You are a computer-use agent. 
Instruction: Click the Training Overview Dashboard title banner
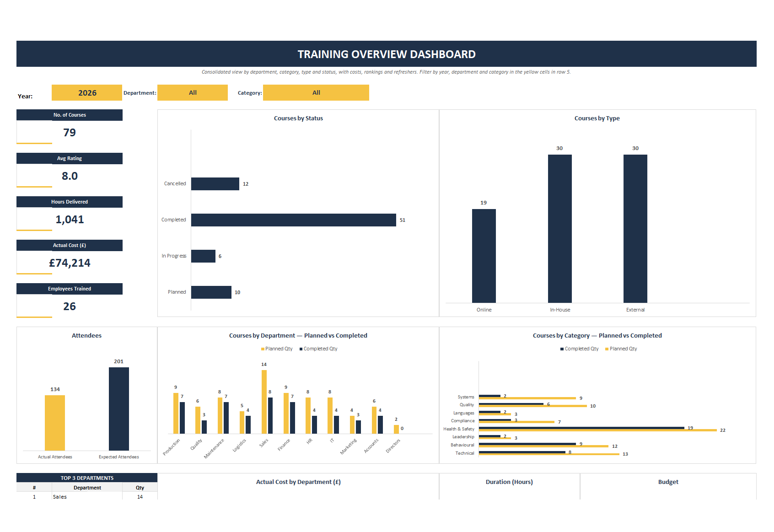(387, 54)
